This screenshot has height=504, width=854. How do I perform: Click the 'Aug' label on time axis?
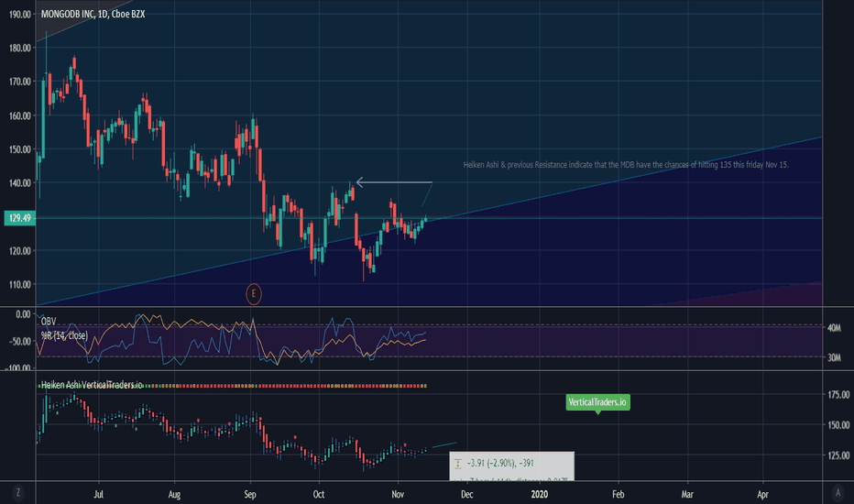click(174, 494)
